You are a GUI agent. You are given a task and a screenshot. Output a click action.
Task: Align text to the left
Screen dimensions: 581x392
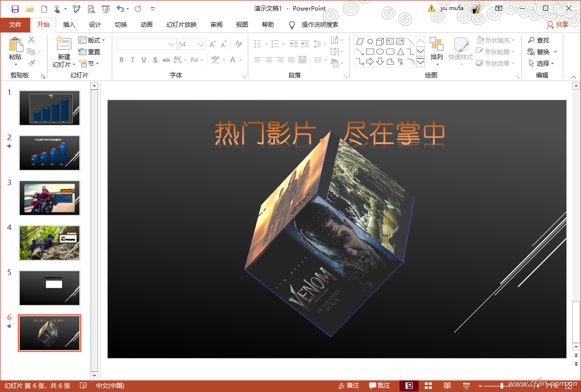click(258, 59)
